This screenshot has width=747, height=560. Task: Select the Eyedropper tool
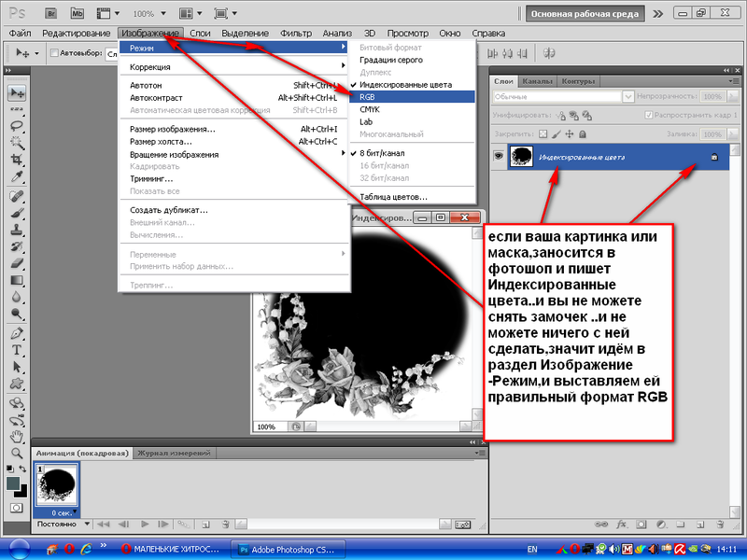tap(17, 176)
